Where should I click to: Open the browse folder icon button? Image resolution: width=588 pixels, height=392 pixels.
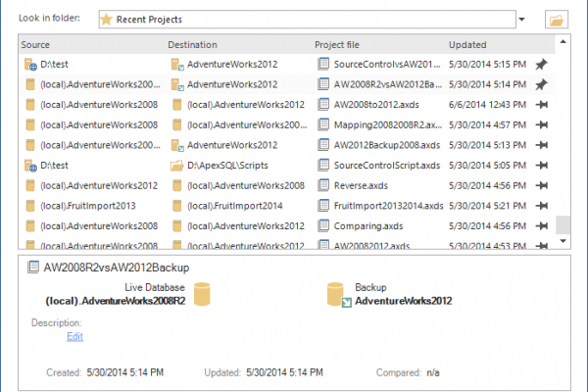557,20
